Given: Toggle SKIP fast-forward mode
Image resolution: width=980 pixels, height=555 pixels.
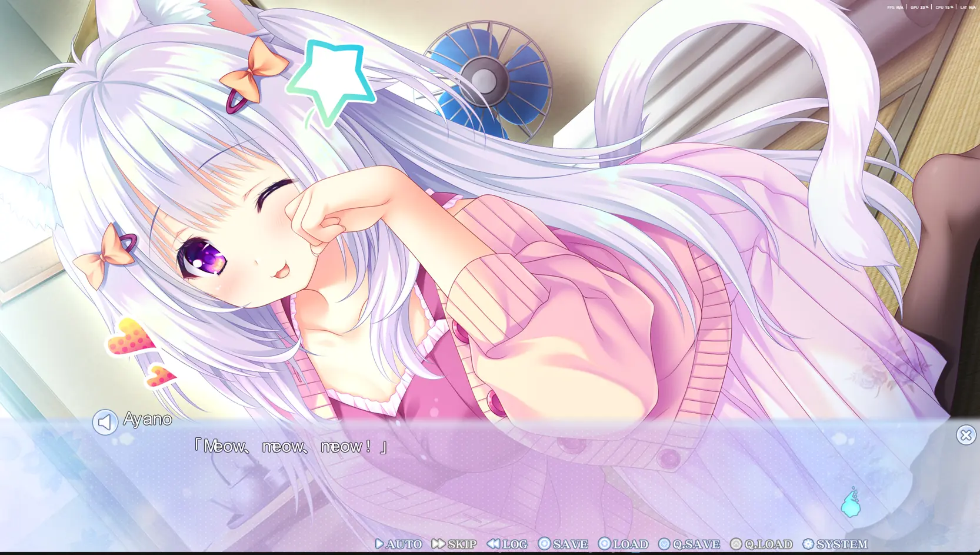Looking at the screenshot, I should [x=454, y=544].
